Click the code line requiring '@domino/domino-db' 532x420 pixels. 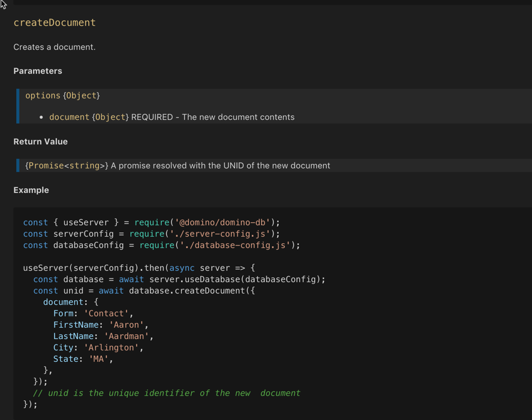tap(151, 222)
